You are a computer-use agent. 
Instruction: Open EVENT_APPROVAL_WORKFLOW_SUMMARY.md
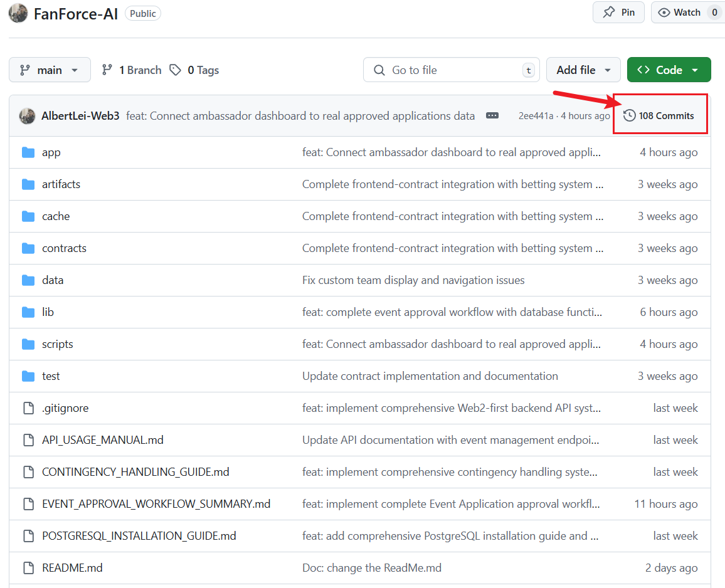156,504
